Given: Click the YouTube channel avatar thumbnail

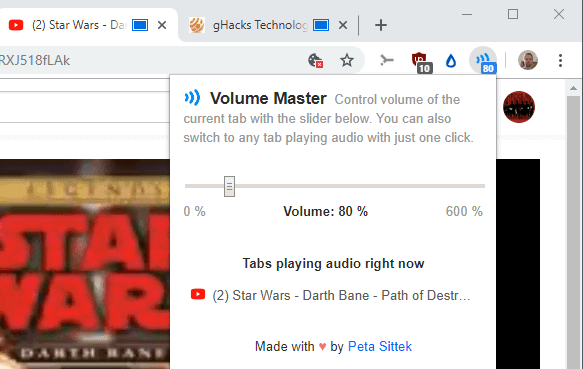Looking at the screenshot, I should (519, 107).
